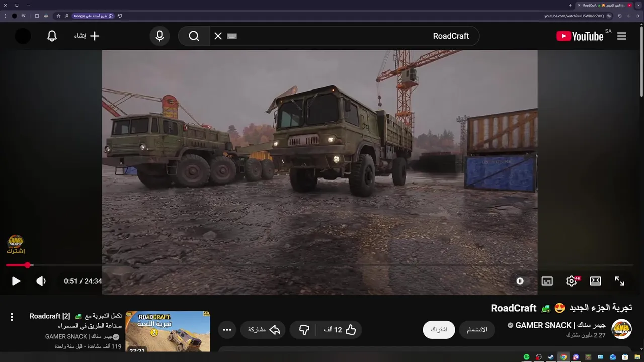This screenshot has height=362, width=644.
Task: Search with the magnifier button
Action: coord(194,36)
